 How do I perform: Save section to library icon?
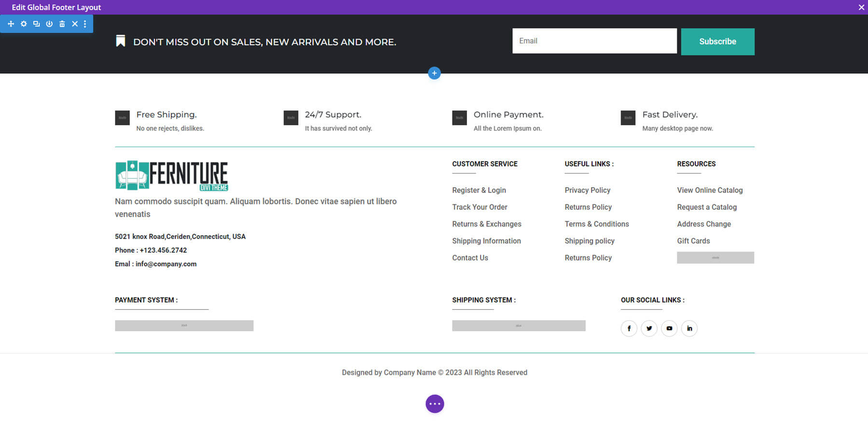[49, 24]
